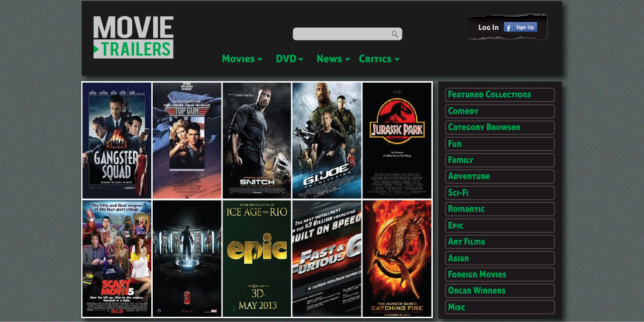Viewport: 644px width, 322px height.
Task: Open the Snitch poster
Action: [257, 141]
